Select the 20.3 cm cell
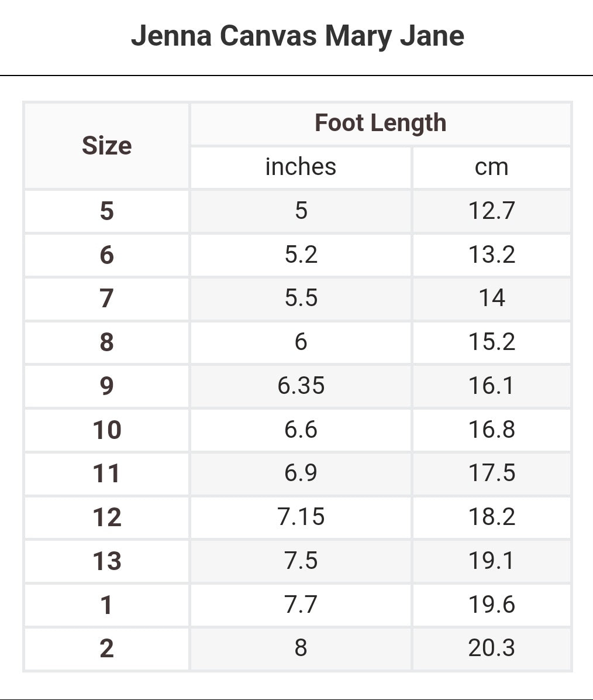 click(x=491, y=648)
